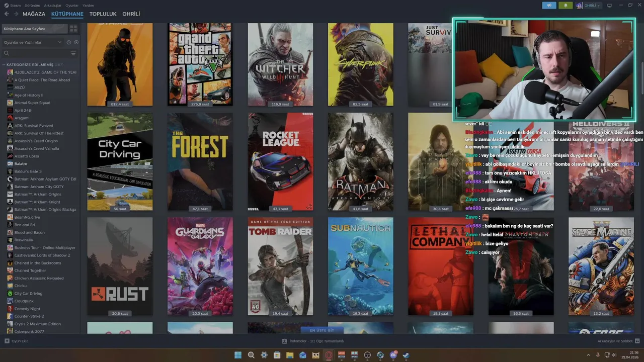Viewport: 644px width, 362px height.
Task: Click EN ÜSTE GİT button
Action: [x=322, y=330]
